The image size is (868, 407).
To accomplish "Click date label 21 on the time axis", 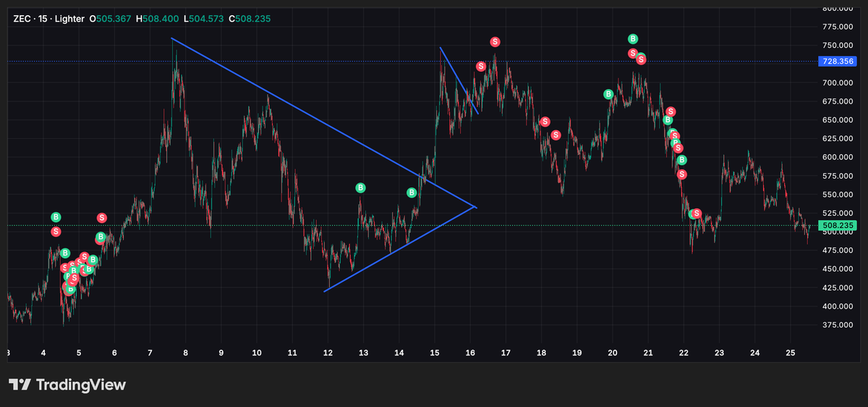I will tap(648, 353).
